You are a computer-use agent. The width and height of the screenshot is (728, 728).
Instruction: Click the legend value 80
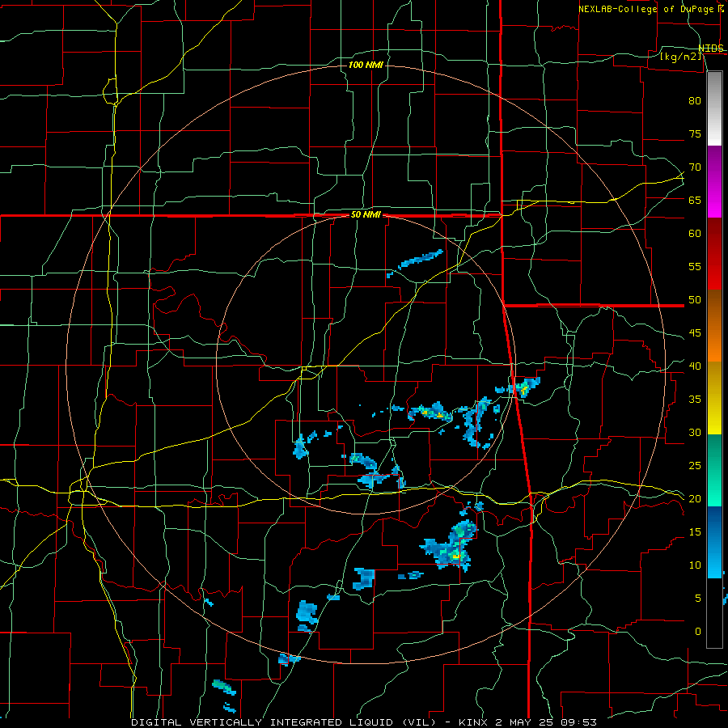pos(695,101)
